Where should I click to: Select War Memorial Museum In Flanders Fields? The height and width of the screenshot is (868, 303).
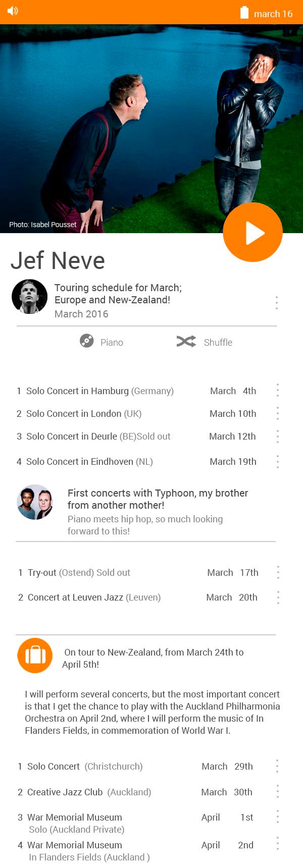click(x=135, y=851)
